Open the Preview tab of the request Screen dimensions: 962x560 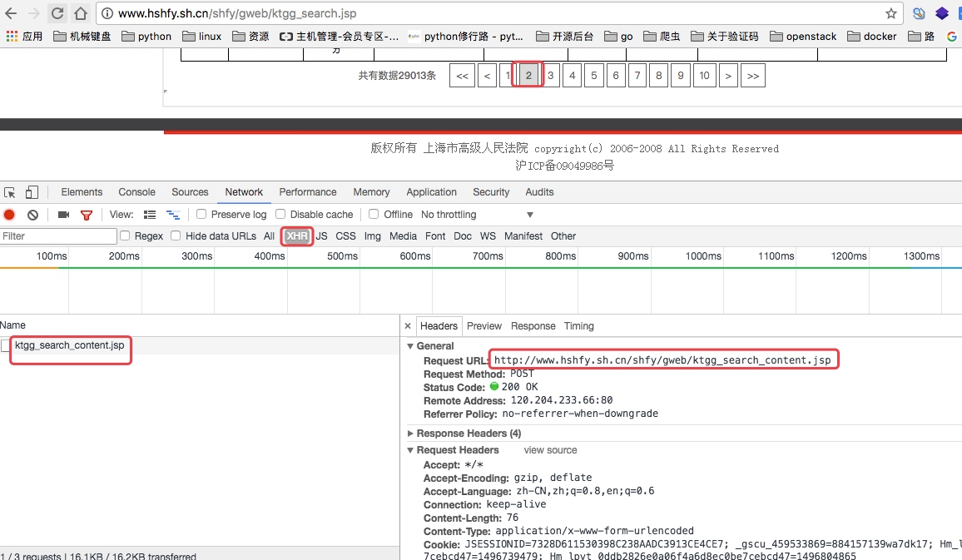[484, 326]
